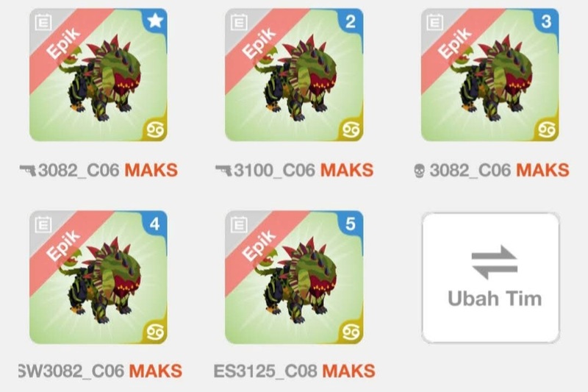Select the Epik monster in slot 4

click(98, 277)
